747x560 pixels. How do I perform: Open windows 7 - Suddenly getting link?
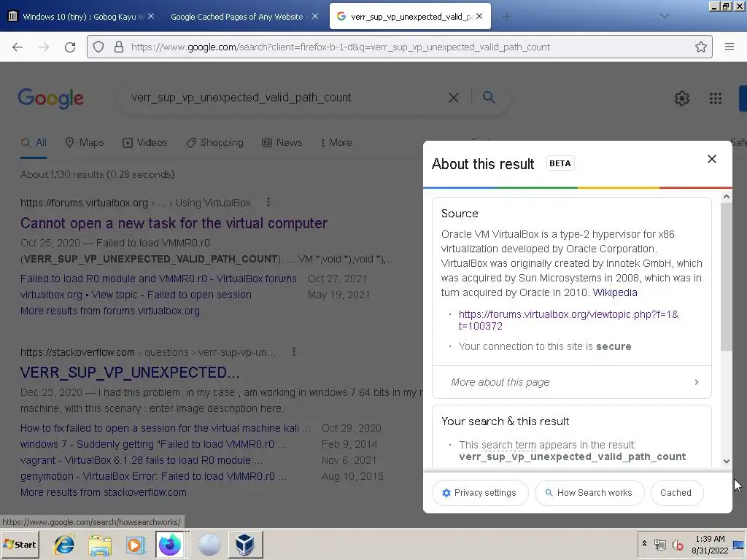point(153,444)
